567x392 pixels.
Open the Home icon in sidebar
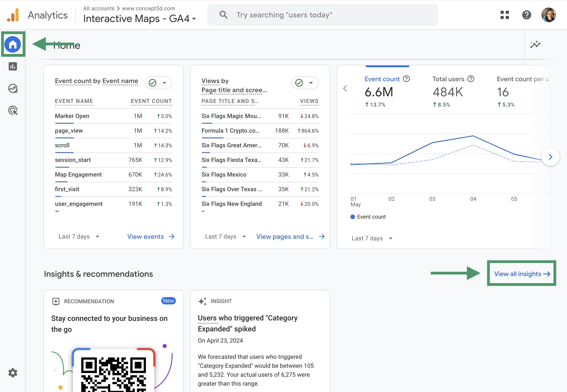click(x=13, y=44)
